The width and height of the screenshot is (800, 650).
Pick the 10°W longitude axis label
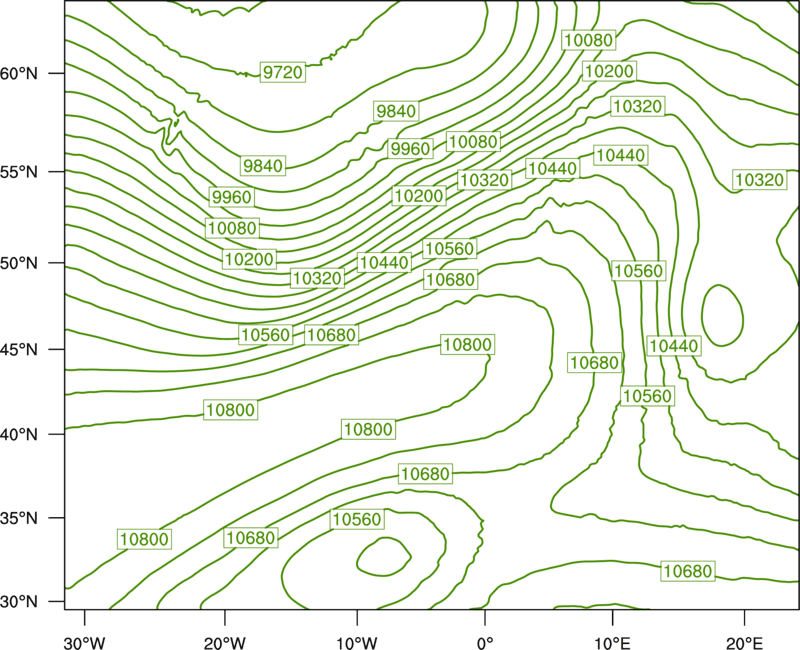pyautogui.click(x=357, y=642)
